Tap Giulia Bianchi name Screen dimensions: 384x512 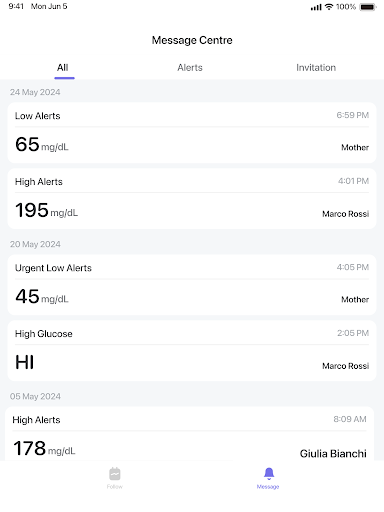[333, 453]
